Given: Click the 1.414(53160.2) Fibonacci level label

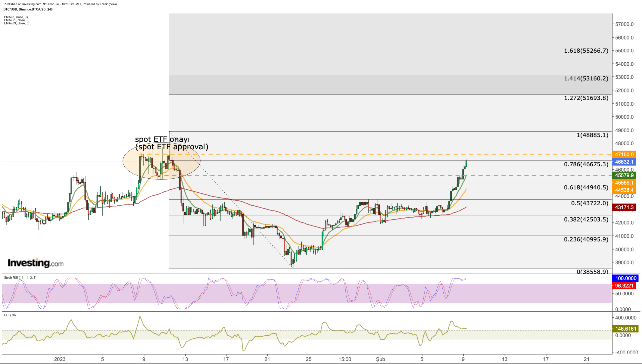Looking at the screenshot, I should point(586,78).
